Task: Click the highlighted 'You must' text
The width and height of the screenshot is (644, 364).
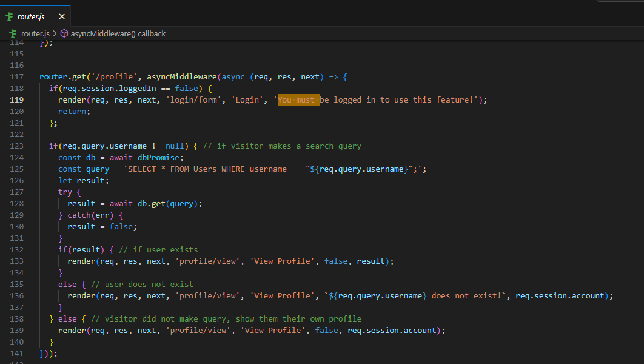Action: [x=298, y=100]
